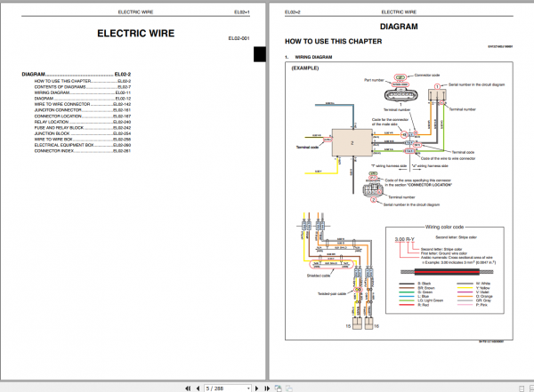Open the page number dropdown arrow
534x392 pixels.
point(248,388)
